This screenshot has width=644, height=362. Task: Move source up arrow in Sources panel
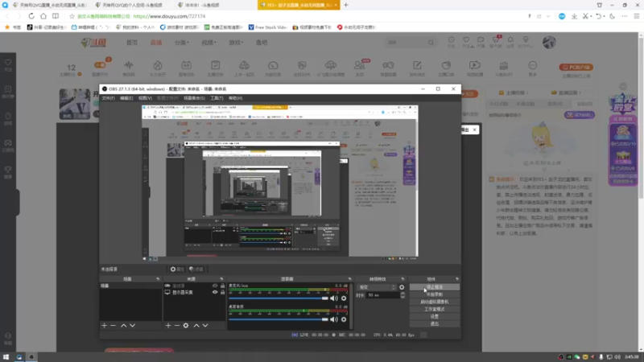coord(196,326)
